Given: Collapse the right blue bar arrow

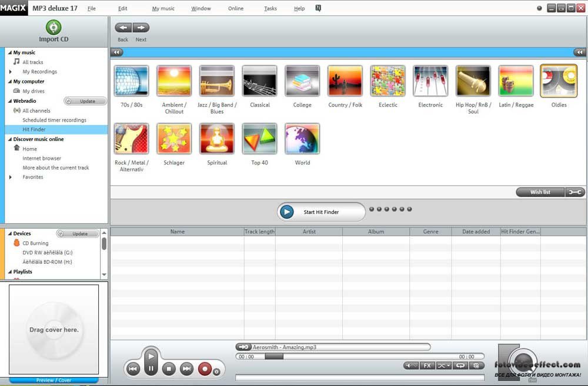Looking at the screenshot, I should point(580,52).
